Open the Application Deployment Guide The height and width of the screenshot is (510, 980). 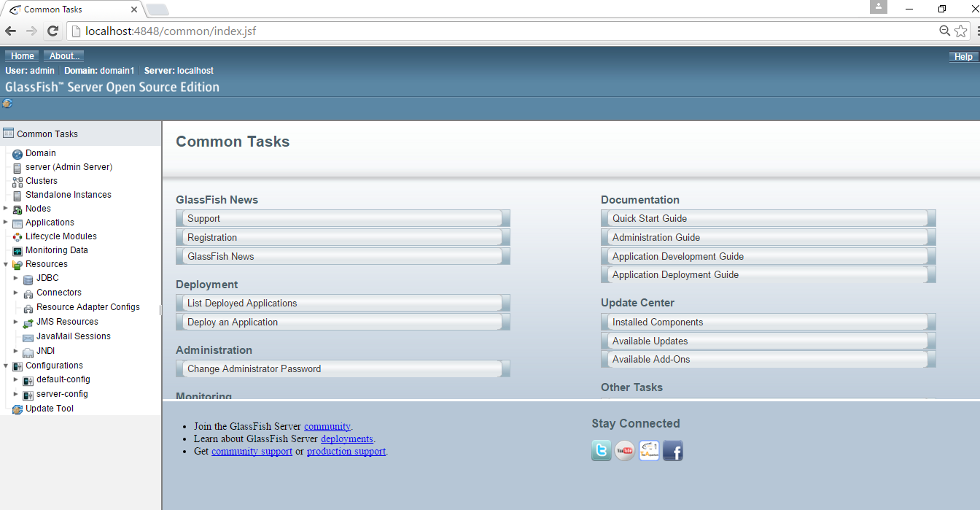click(769, 275)
